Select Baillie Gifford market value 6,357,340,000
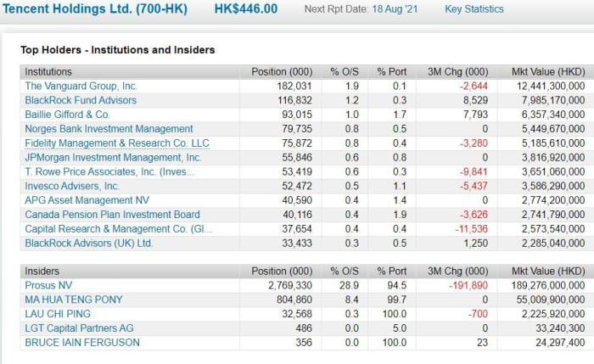 point(553,115)
